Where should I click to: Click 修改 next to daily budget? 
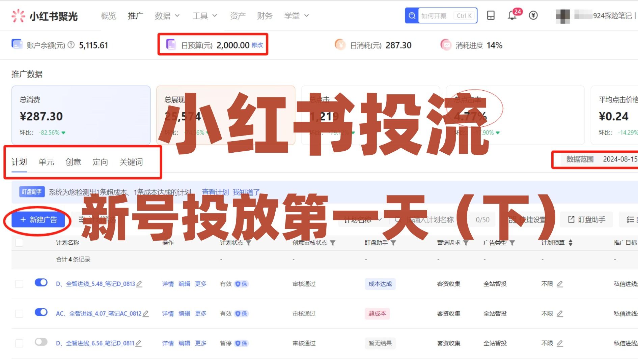257,45
